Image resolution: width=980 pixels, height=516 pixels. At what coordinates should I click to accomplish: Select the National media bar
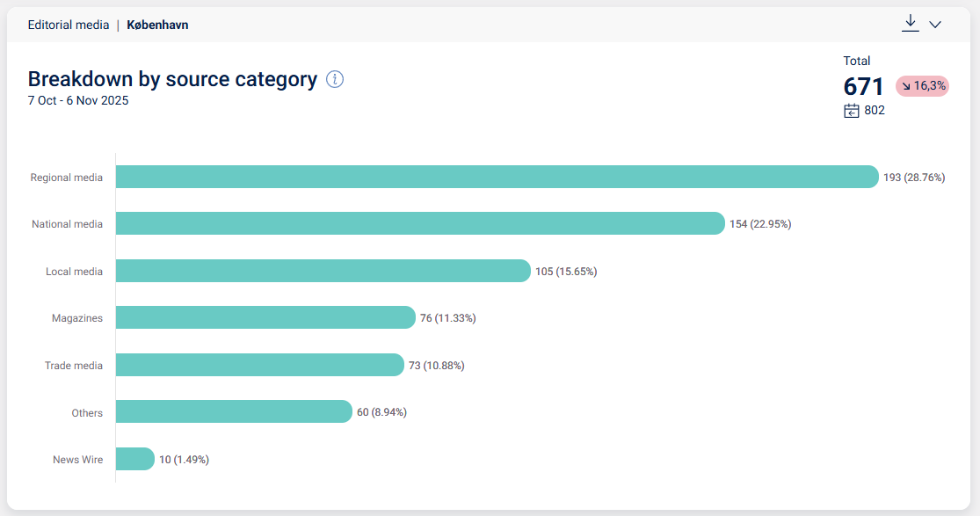[x=420, y=224]
